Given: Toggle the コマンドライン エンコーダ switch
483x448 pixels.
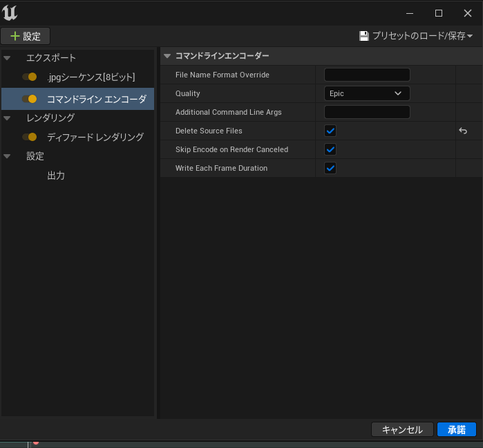Looking at the screenshot, I should [30, 99].
